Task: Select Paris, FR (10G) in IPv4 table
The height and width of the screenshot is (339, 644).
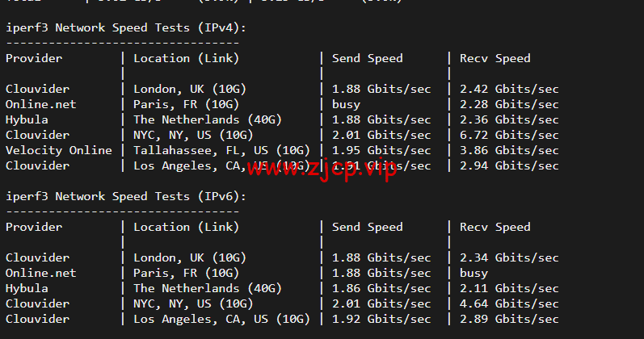Action: click(186, 104)
